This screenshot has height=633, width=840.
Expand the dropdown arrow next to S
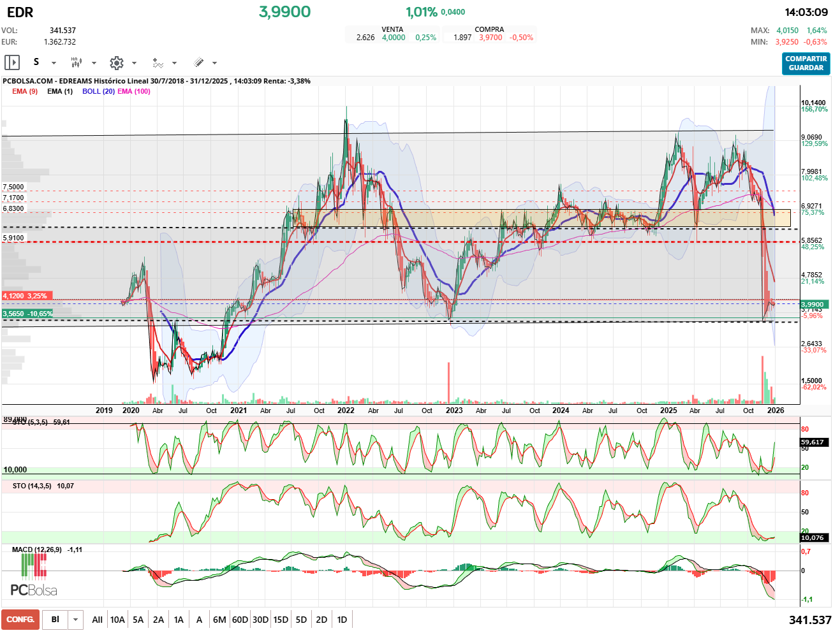click(x=54, y=63)
